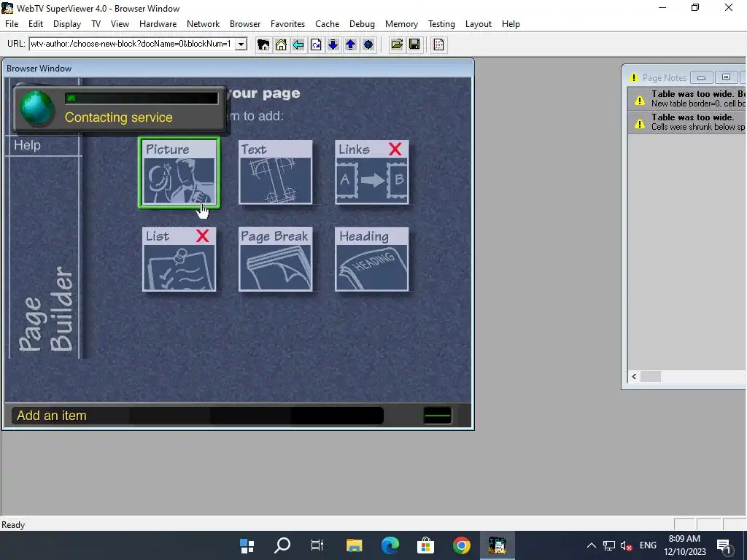
Task: Select the Picture item tile
Action: click(179, 172)
